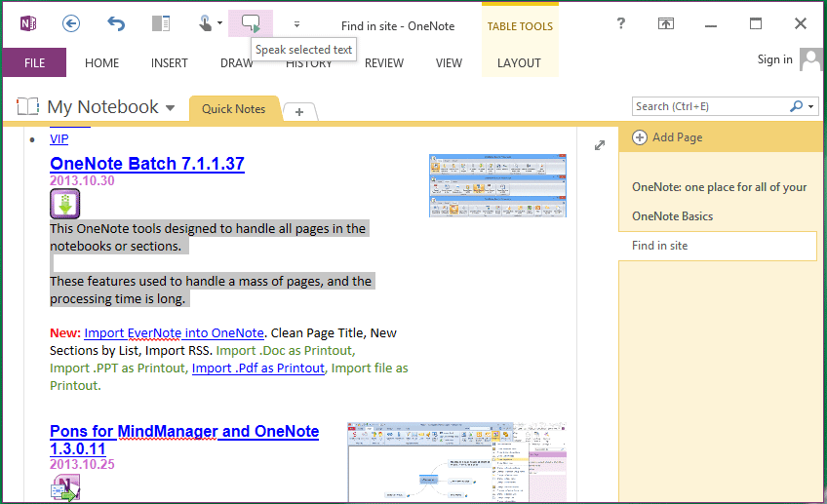
Task: Click the green download arrow icon
Action: [65, 204]
